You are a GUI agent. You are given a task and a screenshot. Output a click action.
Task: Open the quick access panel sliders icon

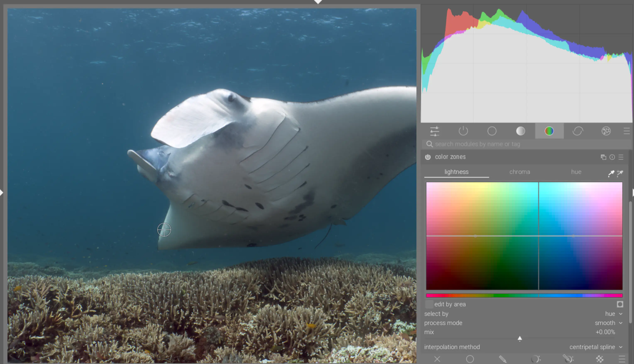(x=434, y=131)
